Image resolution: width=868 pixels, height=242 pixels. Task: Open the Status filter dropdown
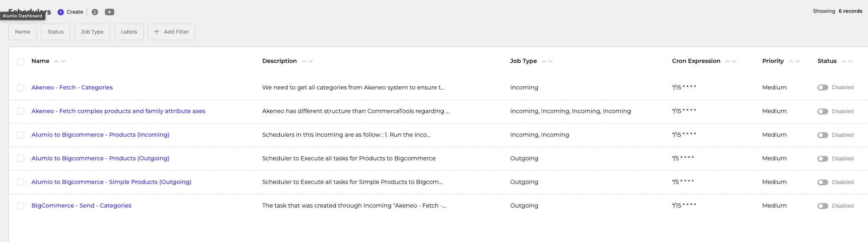point(56,32)
